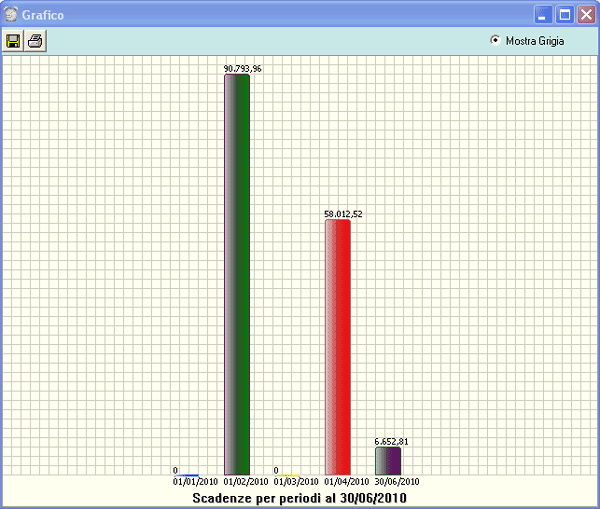600x509 pixels.
Task: Click the red bar for 01/04/2010
Action: coord(338,346)
